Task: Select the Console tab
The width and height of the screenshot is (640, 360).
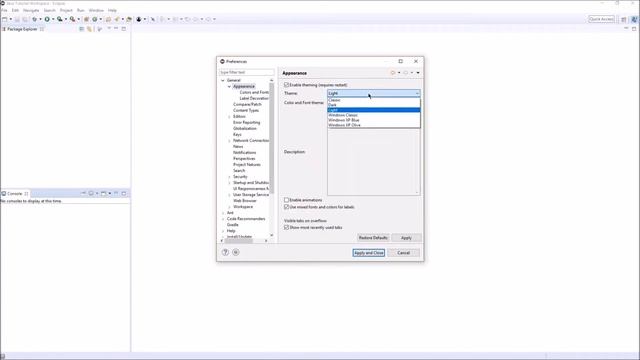Action: 15,193
